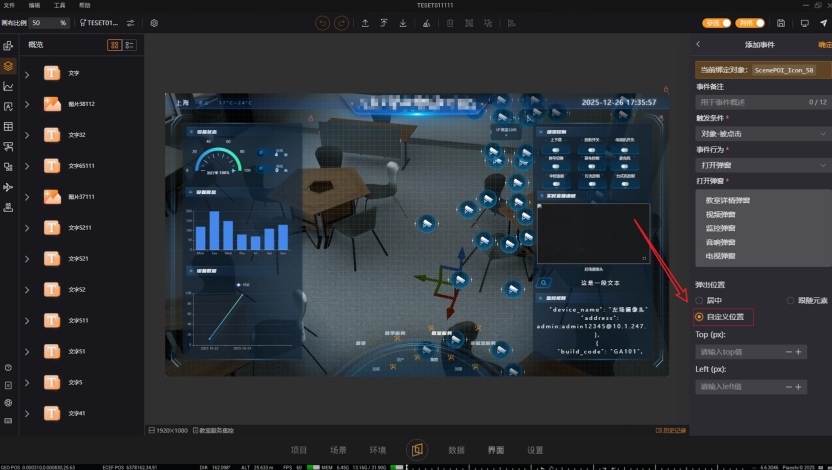Expand the 文字32 layer row
Viewport: 832px width, 470px height.
[x=27, y=135]
